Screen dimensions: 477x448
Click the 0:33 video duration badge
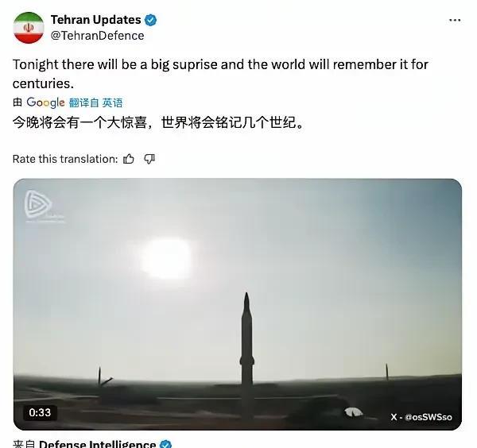coord(40,412)
